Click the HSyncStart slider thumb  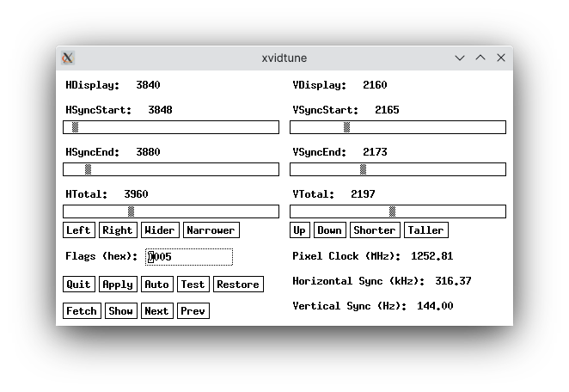75,127
